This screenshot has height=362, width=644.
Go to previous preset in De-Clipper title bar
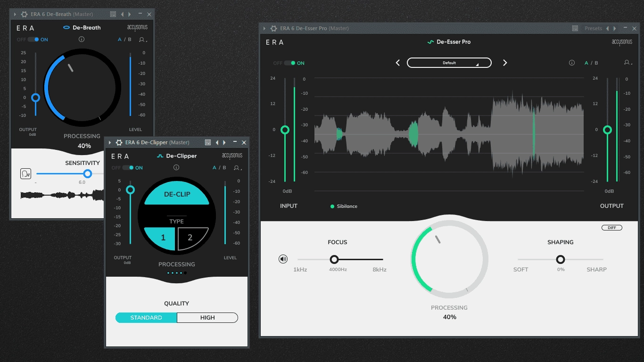[x=217, y=142]
